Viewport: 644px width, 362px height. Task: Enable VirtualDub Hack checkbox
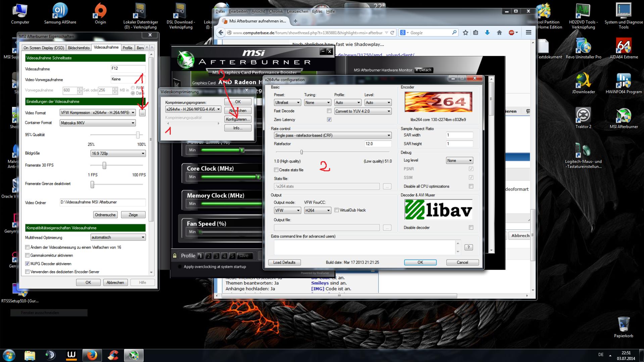337,210
